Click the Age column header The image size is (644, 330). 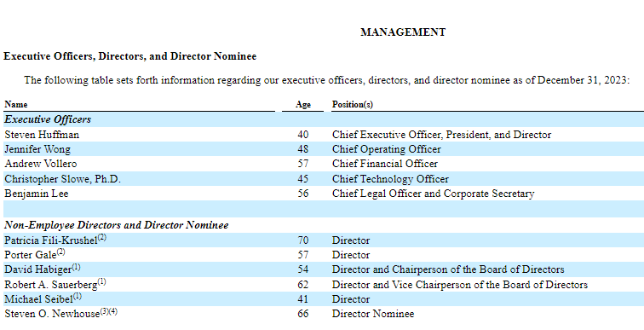(x=303, y=104)
